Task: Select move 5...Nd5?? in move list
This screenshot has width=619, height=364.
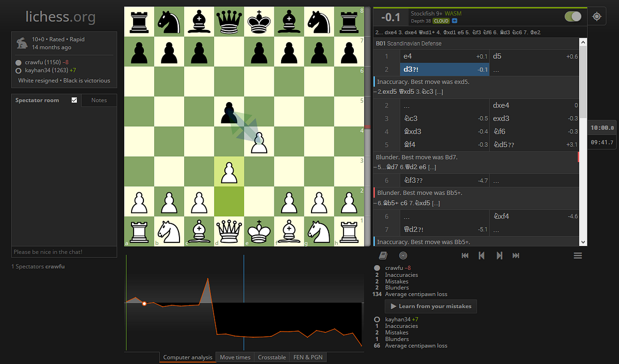Action: [x=534, y=144]
